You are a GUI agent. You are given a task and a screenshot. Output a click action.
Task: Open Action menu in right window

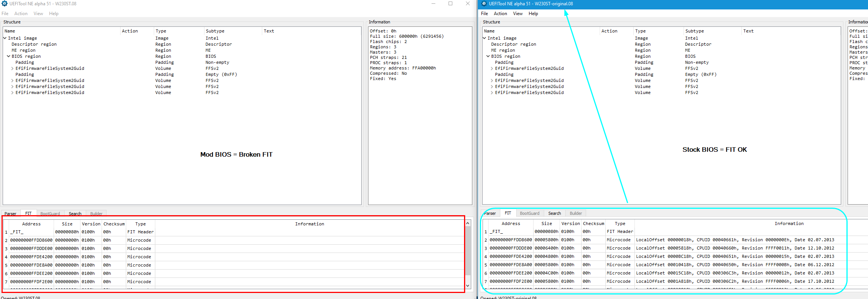pos(500,14)
